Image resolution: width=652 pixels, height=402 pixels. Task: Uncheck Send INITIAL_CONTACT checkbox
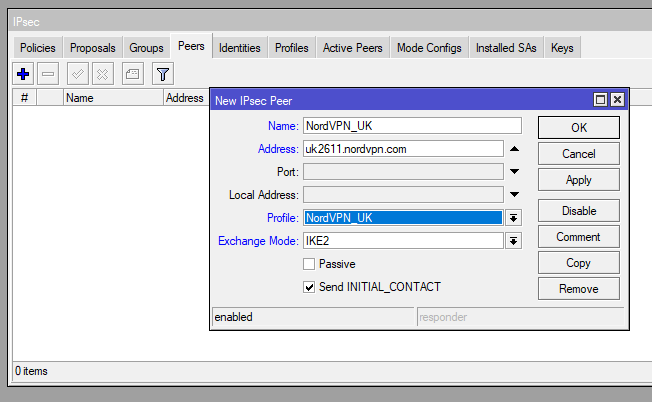pos(309,287)
